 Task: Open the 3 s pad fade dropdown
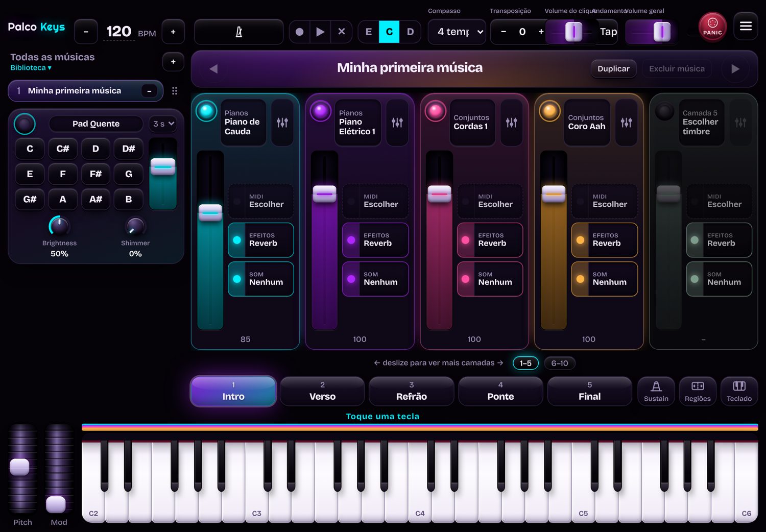pos(163,124)
